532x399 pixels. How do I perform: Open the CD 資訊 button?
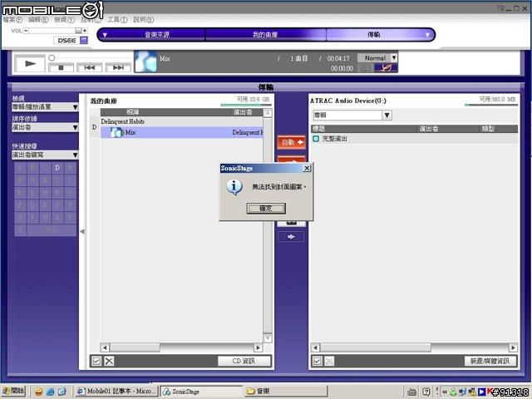coord(244,361)
